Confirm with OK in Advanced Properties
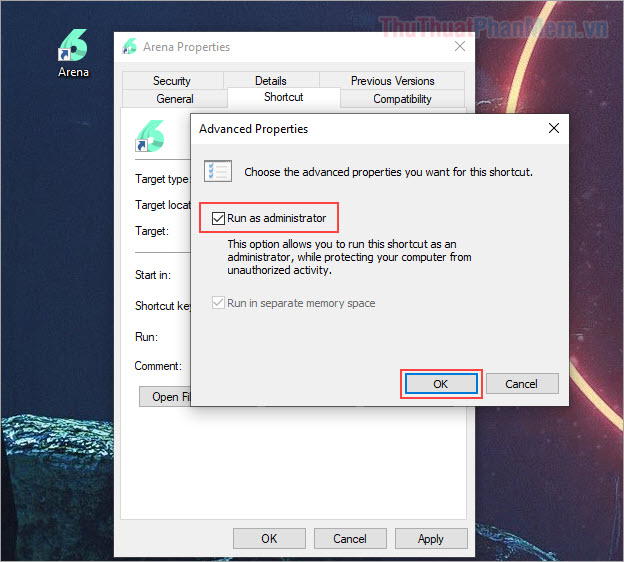Screen dimensions: 624x562 click(441, 384)
